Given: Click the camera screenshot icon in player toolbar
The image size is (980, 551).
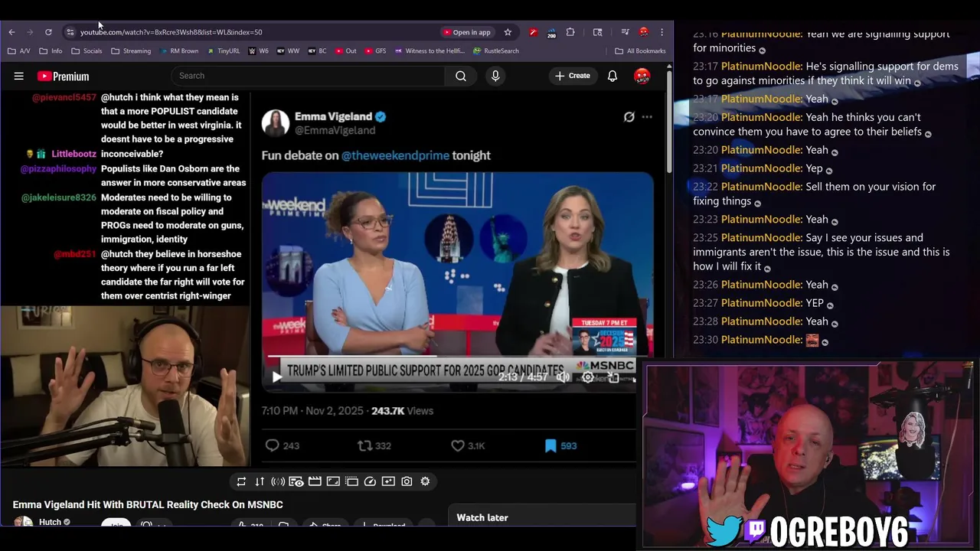Looking at the screenshot, I should 407,481.
